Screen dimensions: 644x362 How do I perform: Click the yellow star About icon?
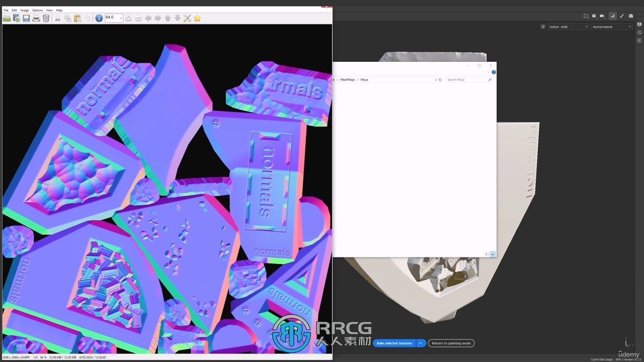(x=197, y=18)
